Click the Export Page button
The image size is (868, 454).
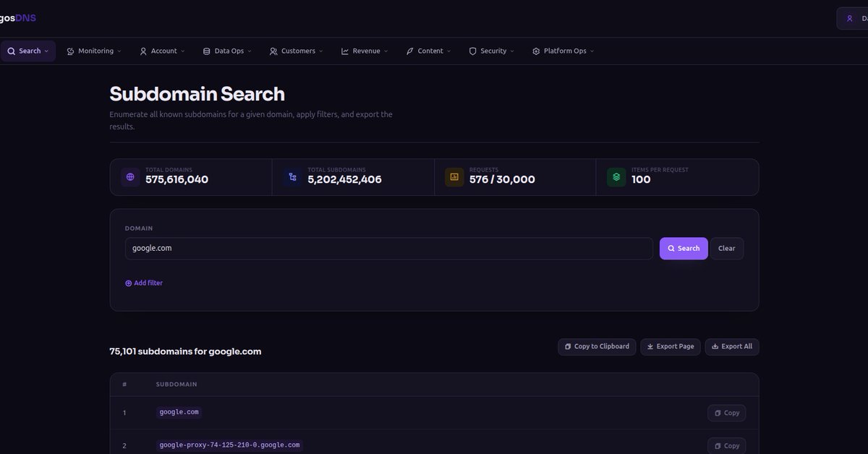[671, 347]
